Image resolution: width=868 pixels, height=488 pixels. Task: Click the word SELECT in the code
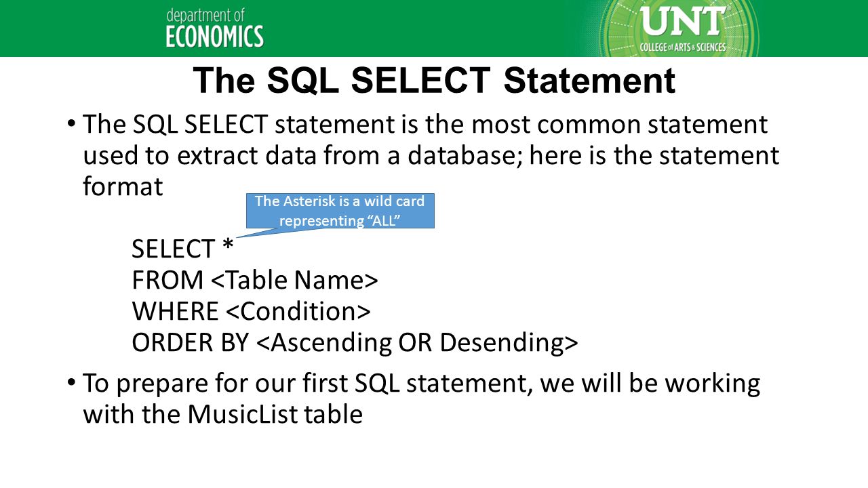pos(174,249)
